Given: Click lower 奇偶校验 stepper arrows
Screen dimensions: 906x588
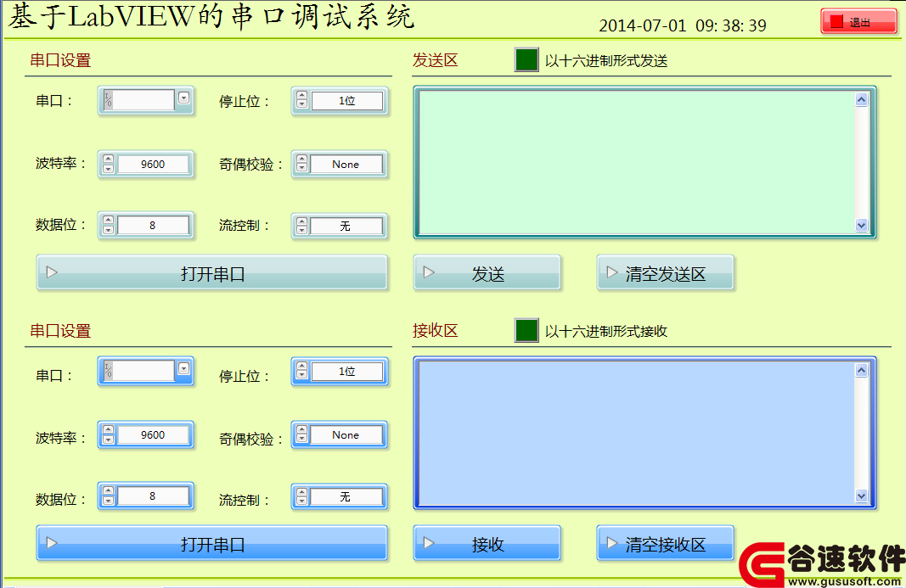Looking at the screenshot, I should coord(301,434).
